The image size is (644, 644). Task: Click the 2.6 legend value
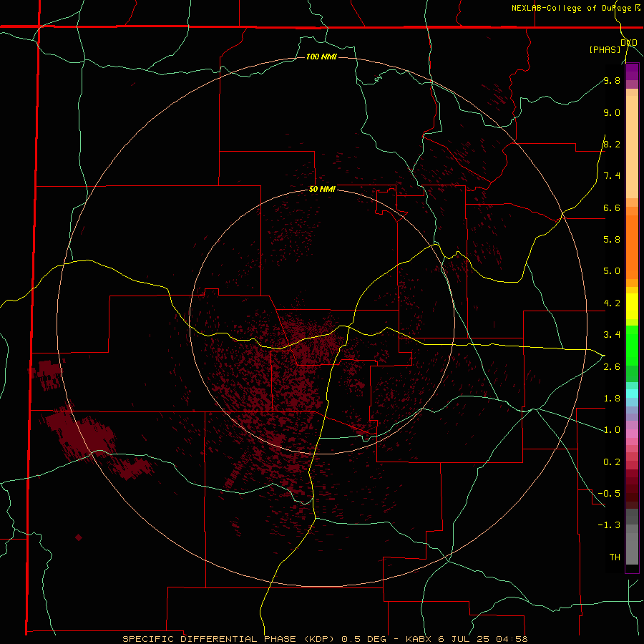[x=612, y=367]
